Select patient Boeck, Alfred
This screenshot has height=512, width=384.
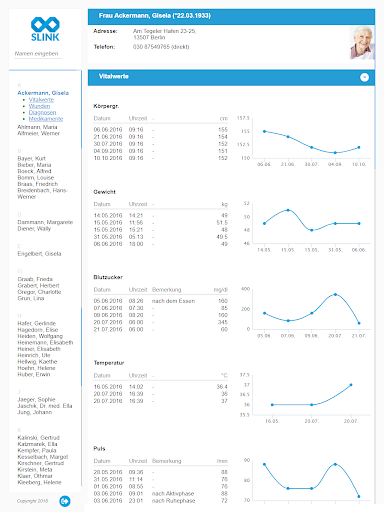[34, 171]
